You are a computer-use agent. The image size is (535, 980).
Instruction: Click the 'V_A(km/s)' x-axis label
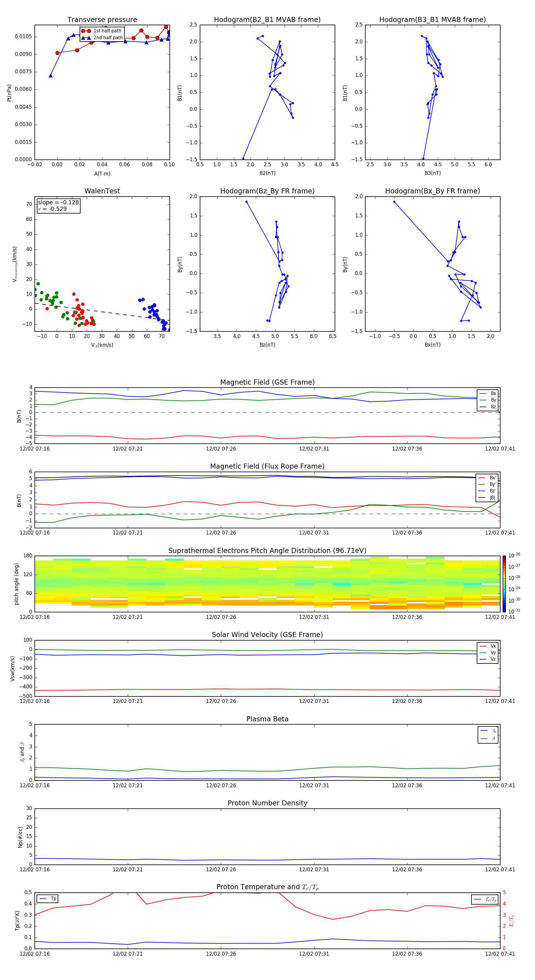(102, 345)
